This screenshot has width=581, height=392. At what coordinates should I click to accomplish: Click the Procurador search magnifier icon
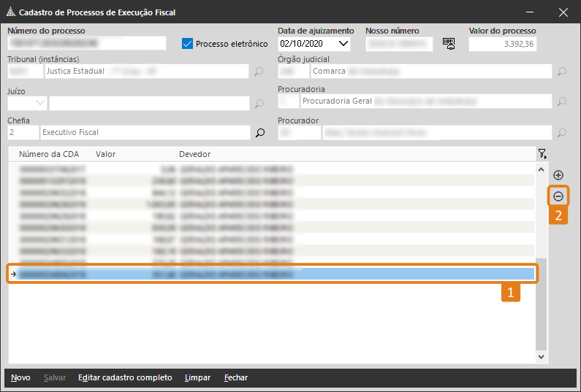coord(562,133)
